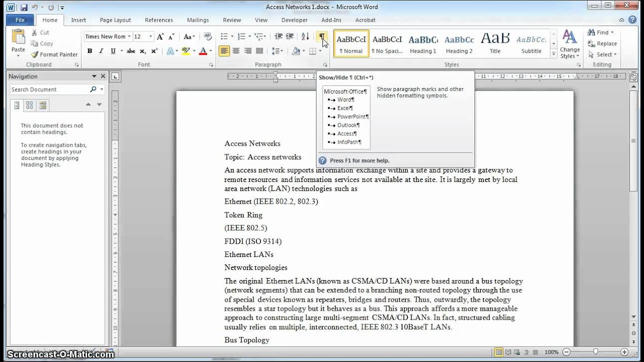This screenshot has height=362, width=644.
Task: Apply the Subtitle style
Action: [531, 44]
